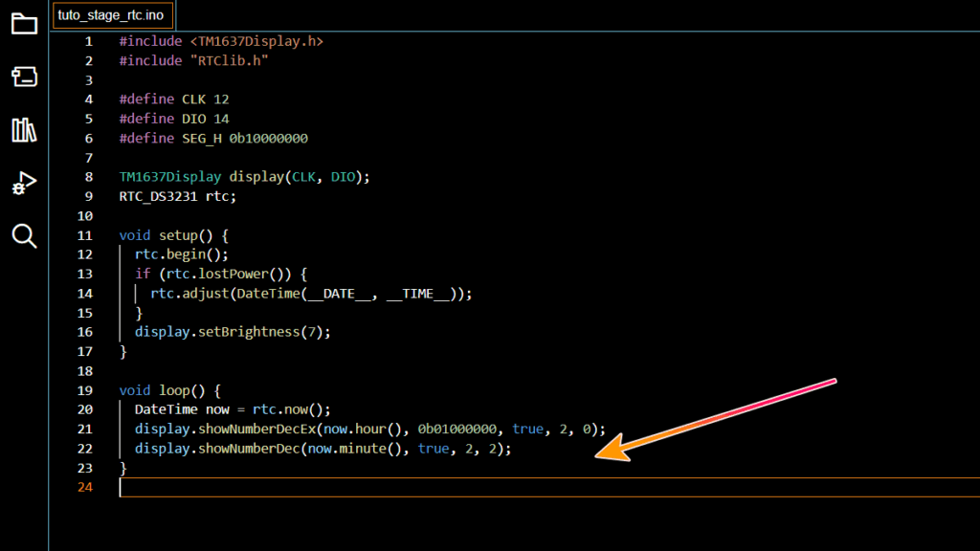Viewport: 980px width, 551px height.
Task: Click the literal 0b01000000 on line 21
Action: (457, 430)
